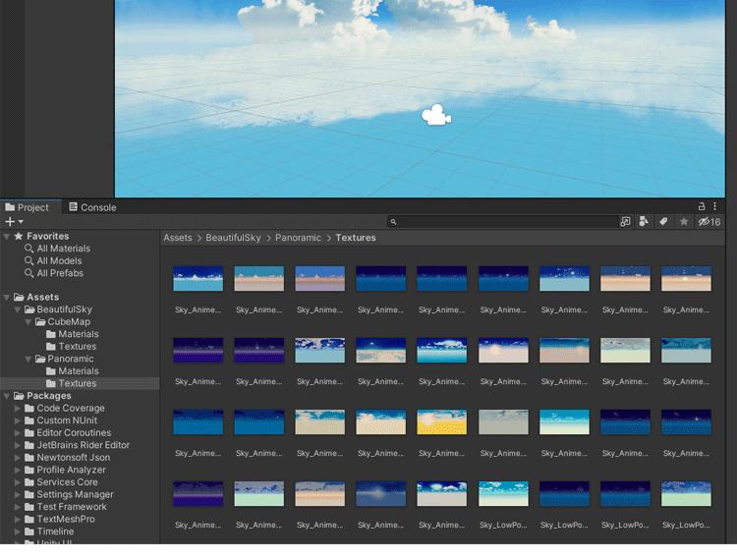
Task: Open the search in dropdown icon
Action: click(625, 222)
